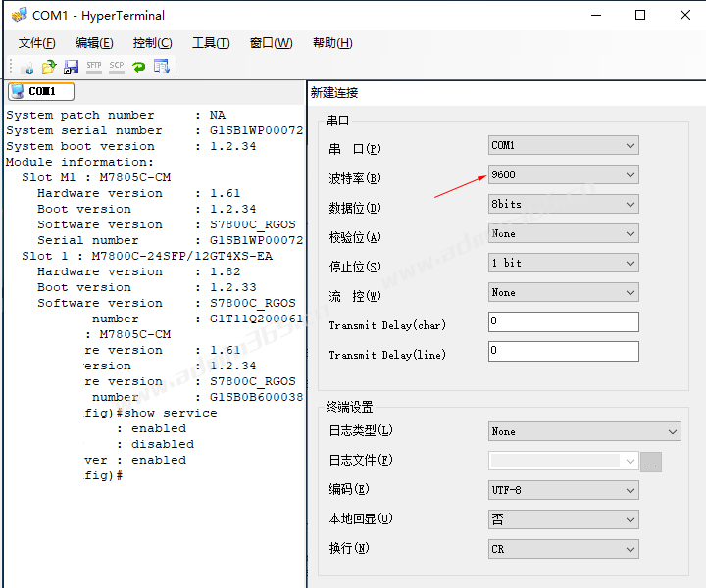Open the 数据位 8bits dropdown
706x588 pixels.
[563, 204]
